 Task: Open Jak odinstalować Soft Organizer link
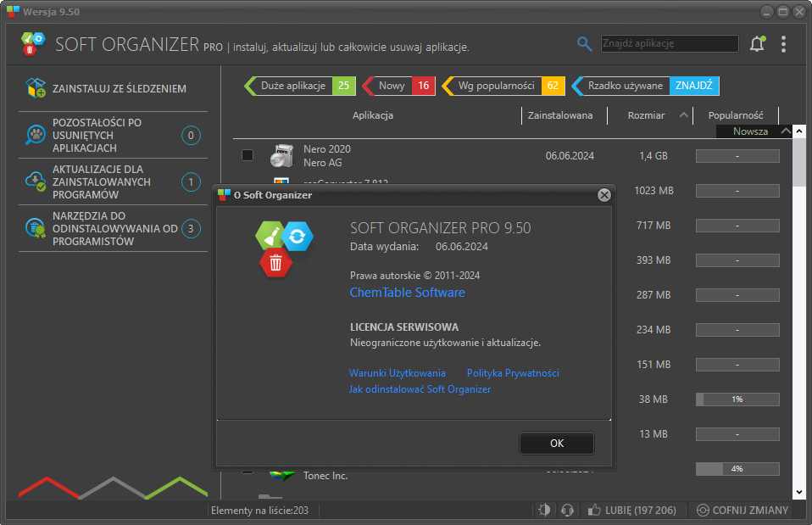(x=420, y=389)
